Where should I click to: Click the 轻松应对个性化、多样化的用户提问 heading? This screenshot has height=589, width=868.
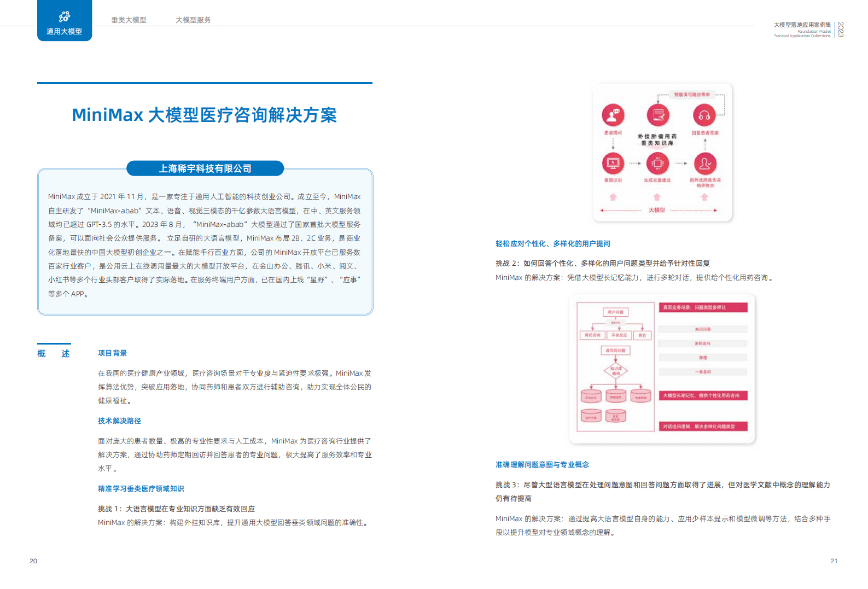click(x=553, y=244)
